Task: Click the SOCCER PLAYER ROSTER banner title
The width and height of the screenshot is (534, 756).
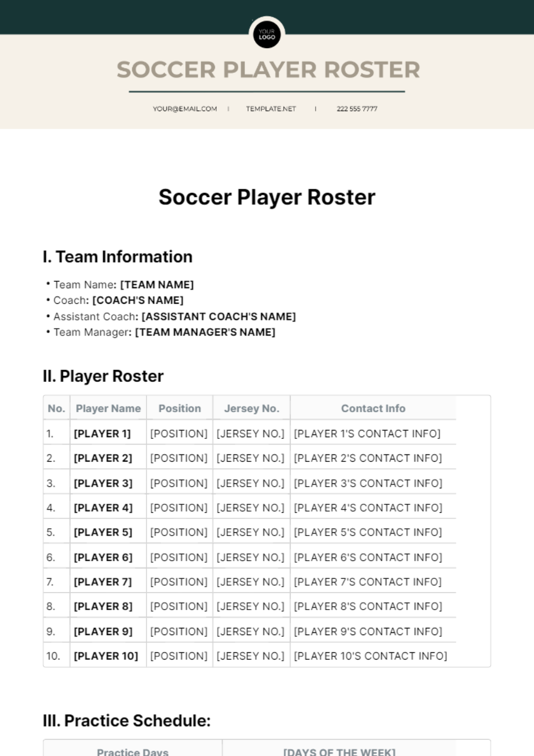Action: point(268,70)
